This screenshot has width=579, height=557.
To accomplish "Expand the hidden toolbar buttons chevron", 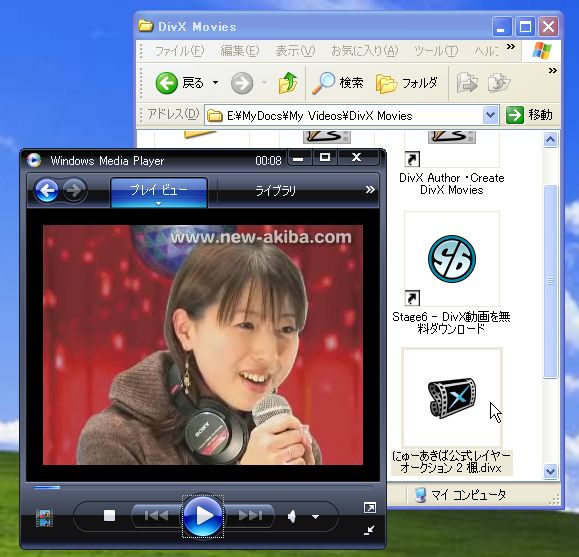I will pyautogui.click(x=552, y=71).
